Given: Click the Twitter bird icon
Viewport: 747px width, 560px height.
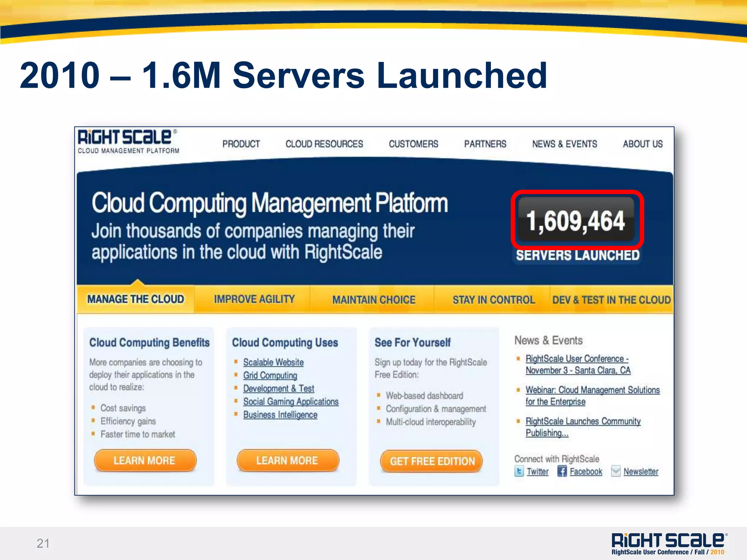Looking at the screenshot, I should coord(519,471).
